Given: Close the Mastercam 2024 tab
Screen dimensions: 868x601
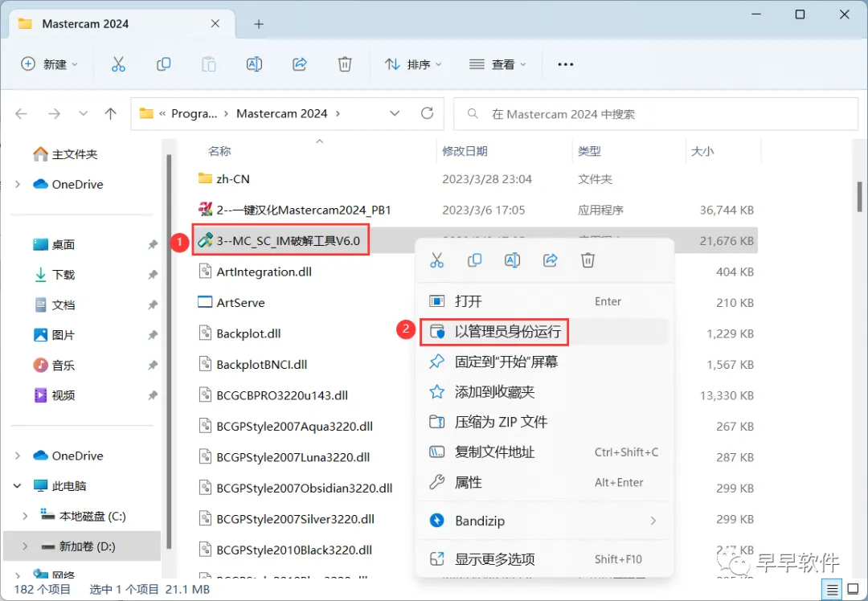Looking at the screenshot, I should pos(215,24).
